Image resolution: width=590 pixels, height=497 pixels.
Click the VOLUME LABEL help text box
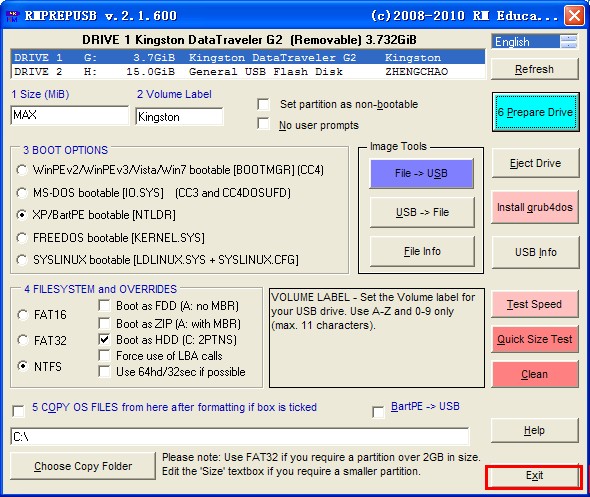coord(377,338)
